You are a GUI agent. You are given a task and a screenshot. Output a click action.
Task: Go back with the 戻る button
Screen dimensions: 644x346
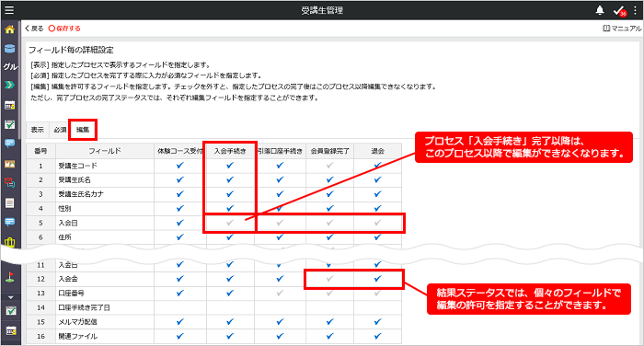point(34,29)
